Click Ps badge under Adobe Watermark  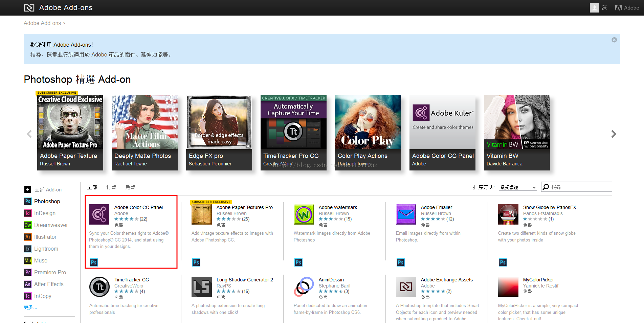[x=298, y=262]
